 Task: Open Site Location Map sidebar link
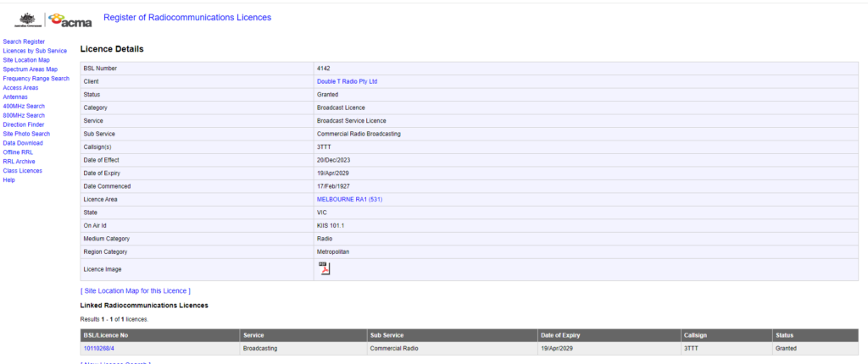pos(26,60)
